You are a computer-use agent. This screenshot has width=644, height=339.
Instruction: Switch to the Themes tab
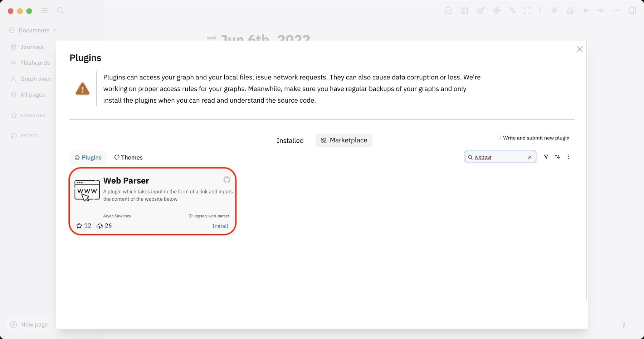click(x=128, y=157)
